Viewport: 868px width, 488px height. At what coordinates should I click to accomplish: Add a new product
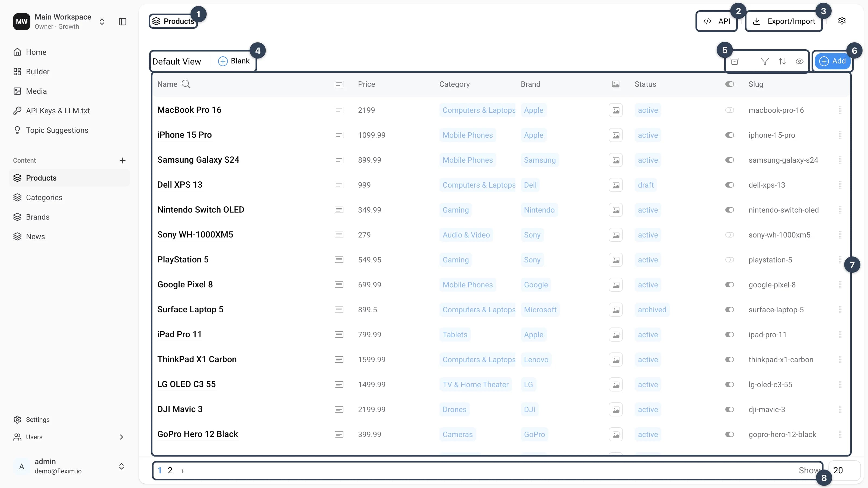(x=832, y=61)
